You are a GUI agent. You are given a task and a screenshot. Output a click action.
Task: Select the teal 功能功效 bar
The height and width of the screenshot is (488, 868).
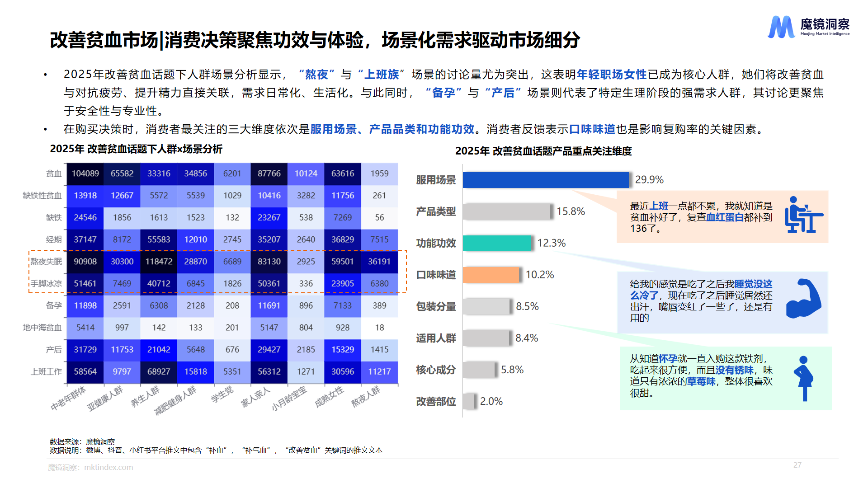496,243
